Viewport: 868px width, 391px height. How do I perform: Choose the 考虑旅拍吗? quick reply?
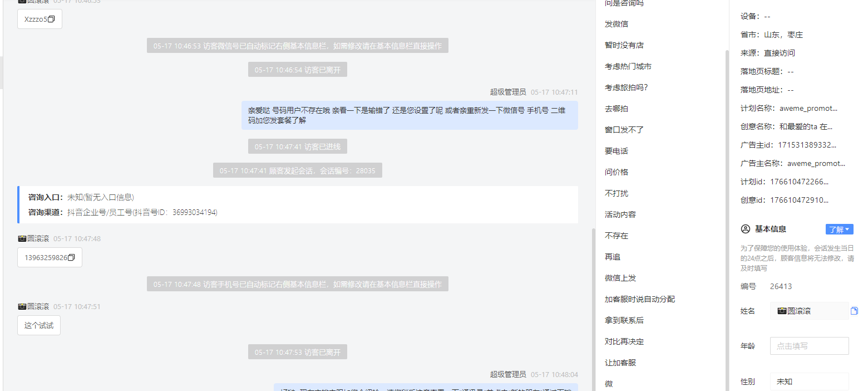pyautogui.click(x=627, y=87)
